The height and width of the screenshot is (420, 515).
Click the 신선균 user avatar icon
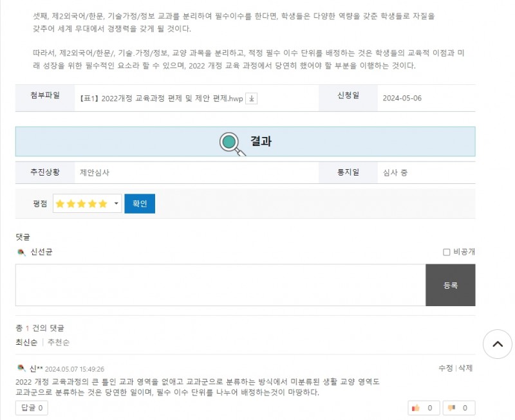point(21,252)
